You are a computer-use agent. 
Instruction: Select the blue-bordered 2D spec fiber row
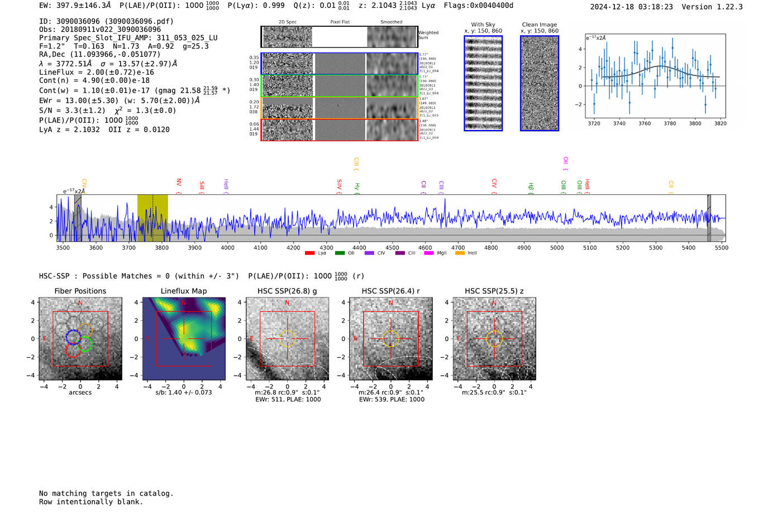340,64
